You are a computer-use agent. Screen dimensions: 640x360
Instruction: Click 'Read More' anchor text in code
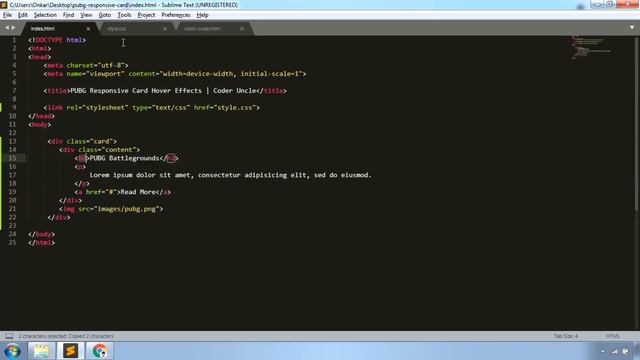[x=138, y=192]
